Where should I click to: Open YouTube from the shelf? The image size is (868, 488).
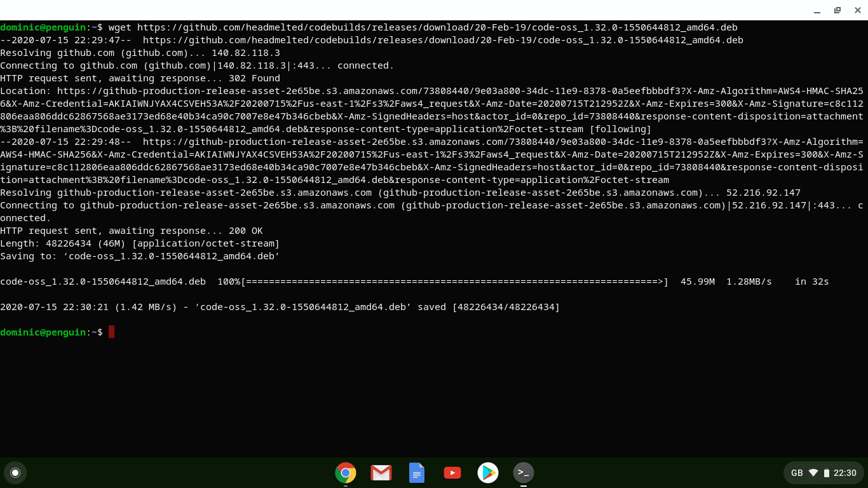(452, 473)
